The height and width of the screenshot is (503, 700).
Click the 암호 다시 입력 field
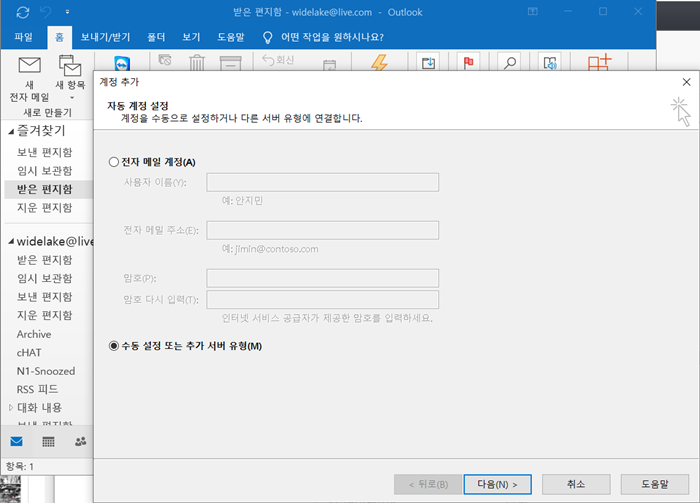tap(322, 299)
